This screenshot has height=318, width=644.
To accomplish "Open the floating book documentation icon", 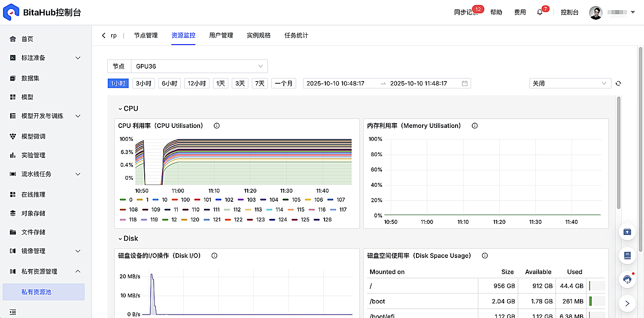I will coord(627,256).
